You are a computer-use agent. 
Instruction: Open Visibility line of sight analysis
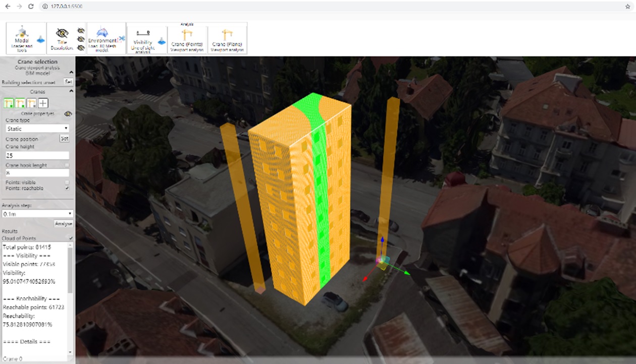pyautogui.click(x=143, y=39)
